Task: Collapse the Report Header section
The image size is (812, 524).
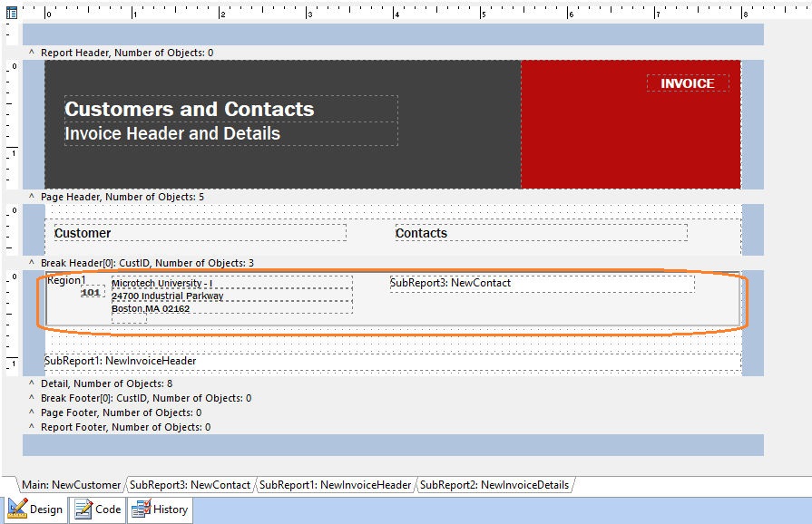Action: pos(32,53)
